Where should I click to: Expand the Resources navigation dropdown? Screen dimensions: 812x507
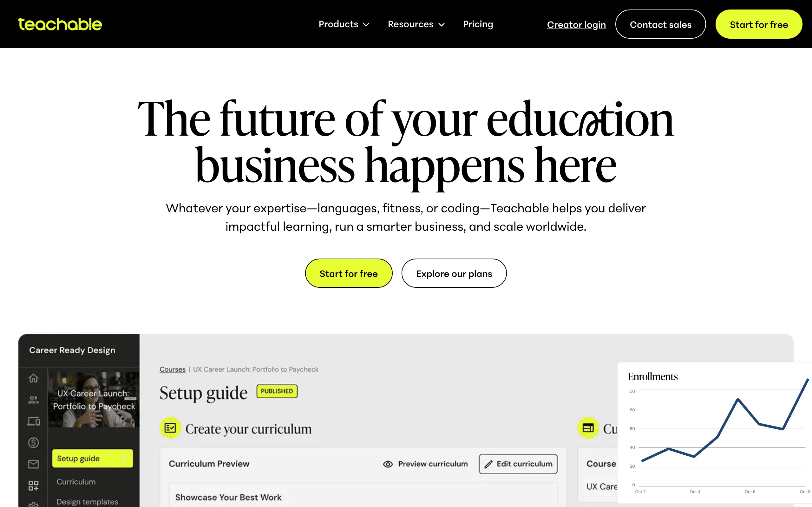click(416, 24)
